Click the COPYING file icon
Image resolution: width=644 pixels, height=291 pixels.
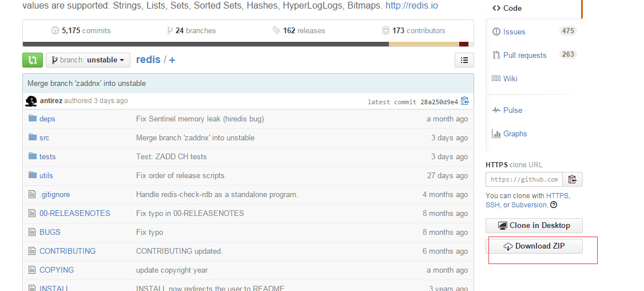(x=32, y=270)
